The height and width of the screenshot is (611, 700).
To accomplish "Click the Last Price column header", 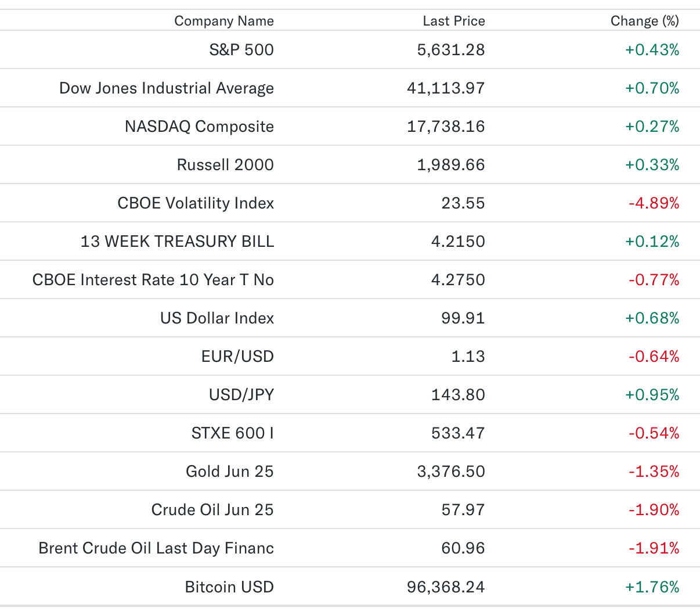I will click(454, 21).
